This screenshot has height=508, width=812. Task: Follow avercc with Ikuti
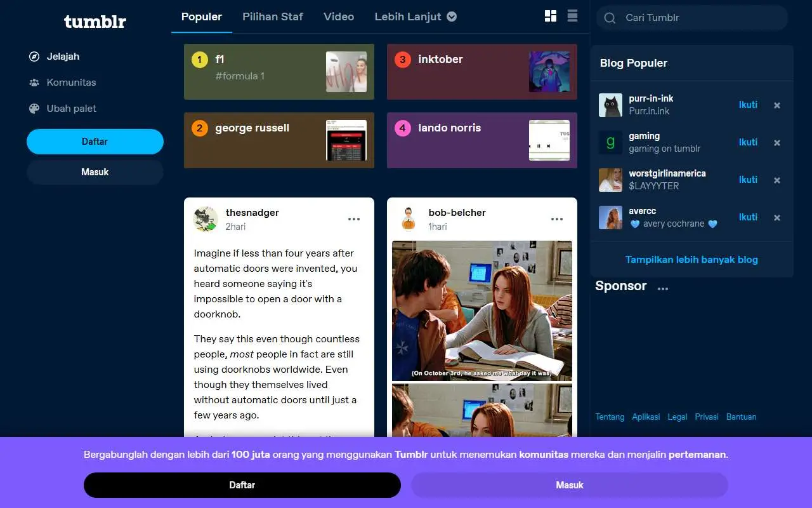click(x=748, y=217)
